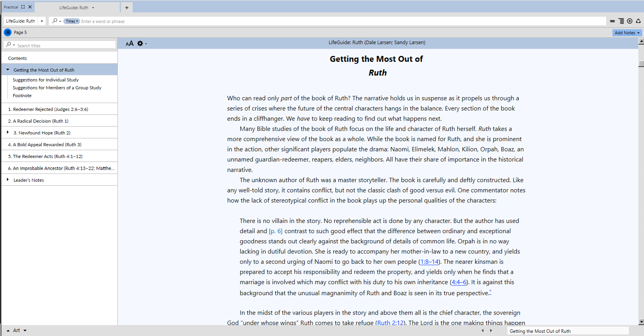Click the up triangle beside Art
The height and width of the screenshot is (336, 644).
[8, 331]
